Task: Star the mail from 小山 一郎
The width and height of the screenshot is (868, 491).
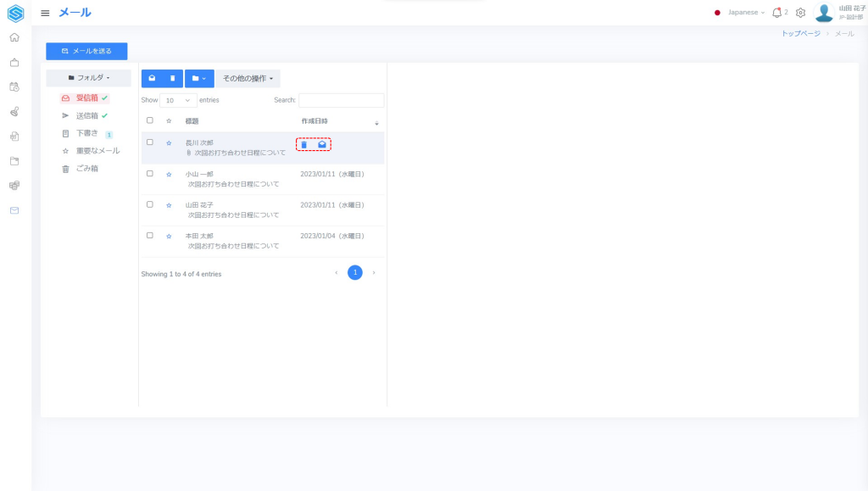Action: coord(169,174)
